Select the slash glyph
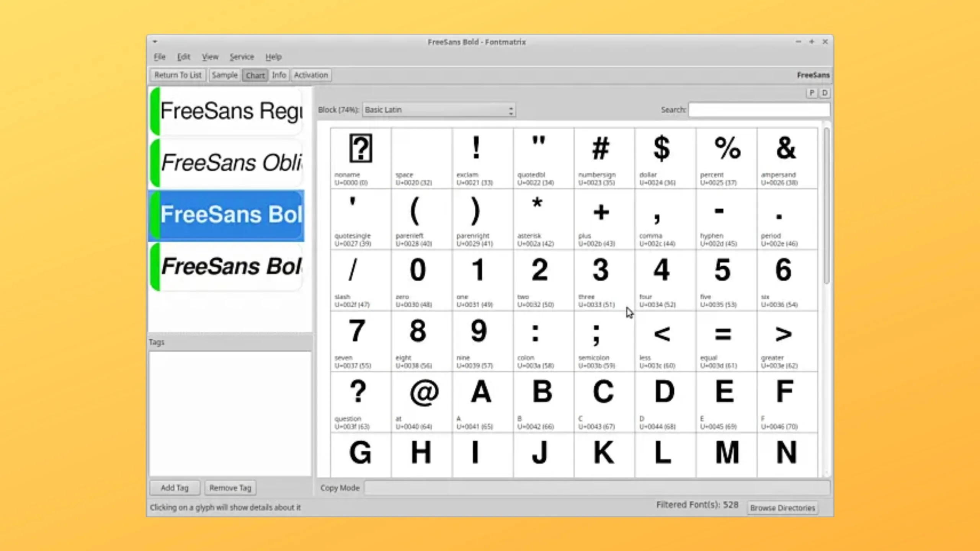Viewport: 980px width, 551px height. (x=361, y=280)
